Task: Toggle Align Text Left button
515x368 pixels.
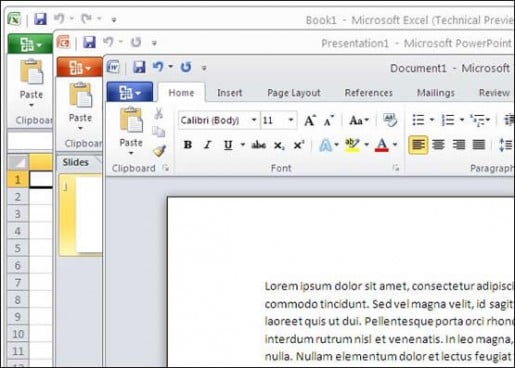Action: point(418,145)
